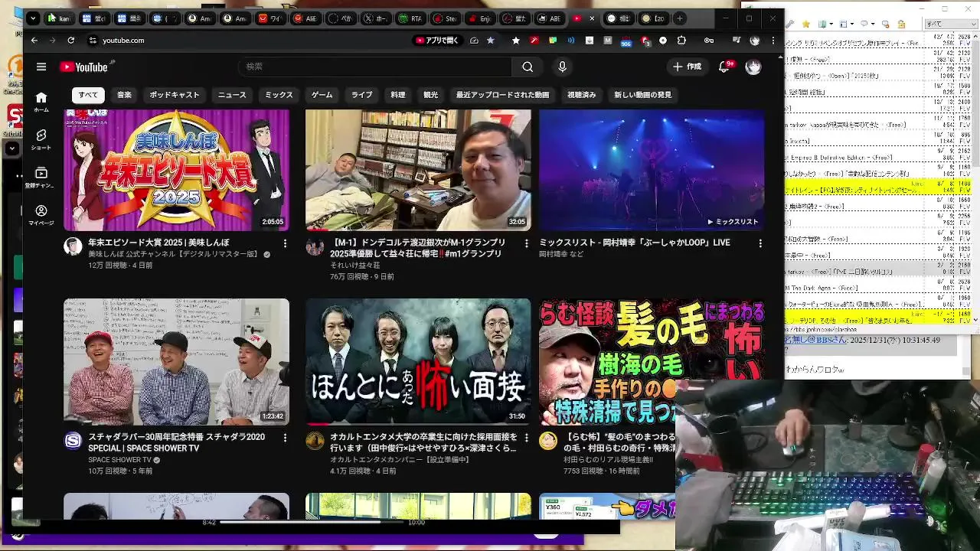Open My Page (マイページ) in the sidebar
This screenshot has height=551, width=980.
tap(41, 215)
